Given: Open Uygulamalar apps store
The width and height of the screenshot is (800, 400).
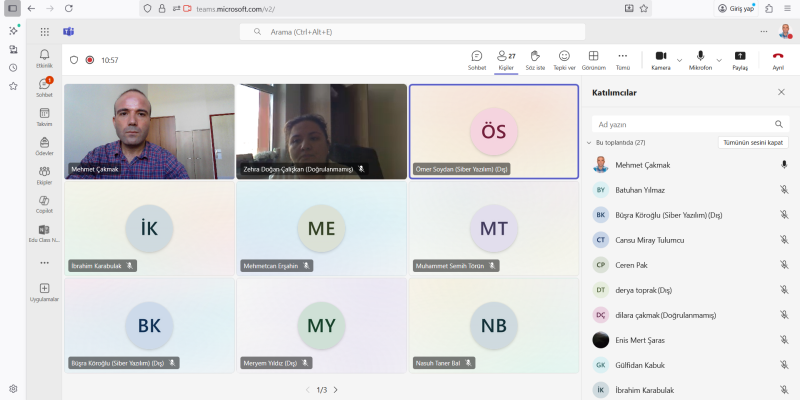Looking at the screenshot, I should [44, 292].
